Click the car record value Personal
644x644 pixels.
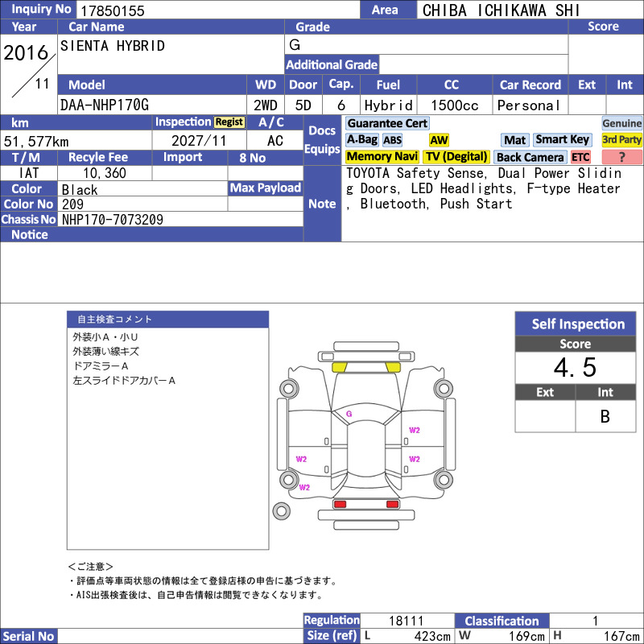(x=529, y=105)
